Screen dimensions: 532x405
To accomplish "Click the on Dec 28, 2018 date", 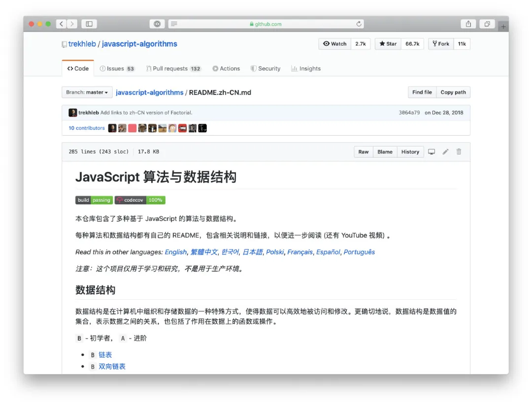I will pos(444,113).
